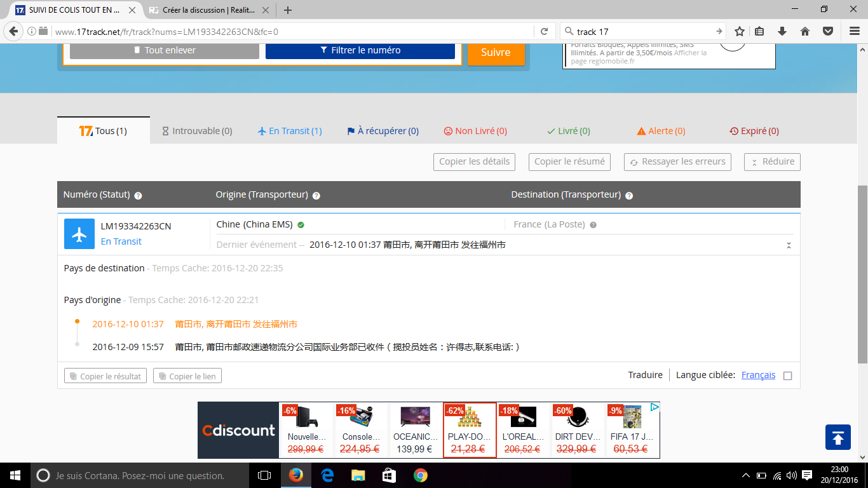Click help icon beside Origine (Transporteur)
This screenshot has height=488, width=868.
coord(316,196)
